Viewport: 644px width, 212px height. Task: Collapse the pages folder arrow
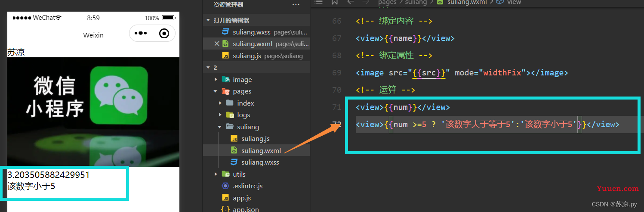216,91
